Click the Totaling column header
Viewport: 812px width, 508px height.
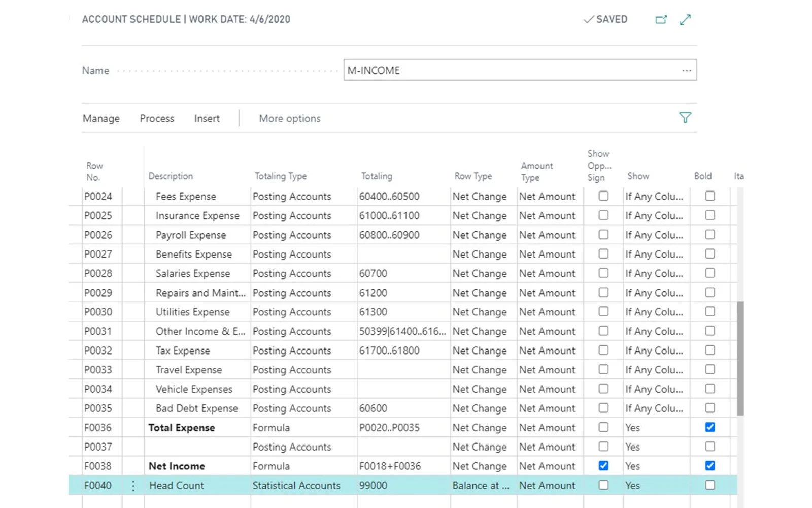(x=377, y=176)
